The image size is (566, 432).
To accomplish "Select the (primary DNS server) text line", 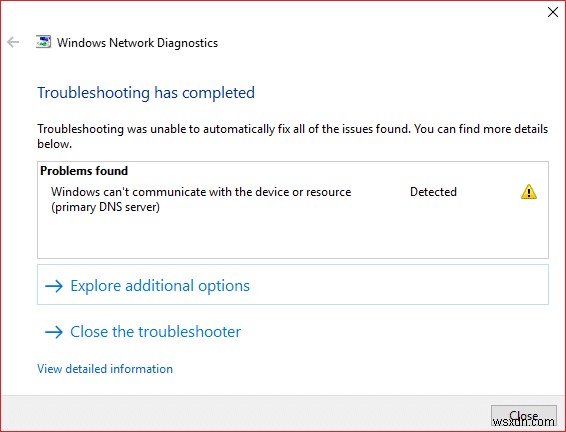I will pos(105,207).
